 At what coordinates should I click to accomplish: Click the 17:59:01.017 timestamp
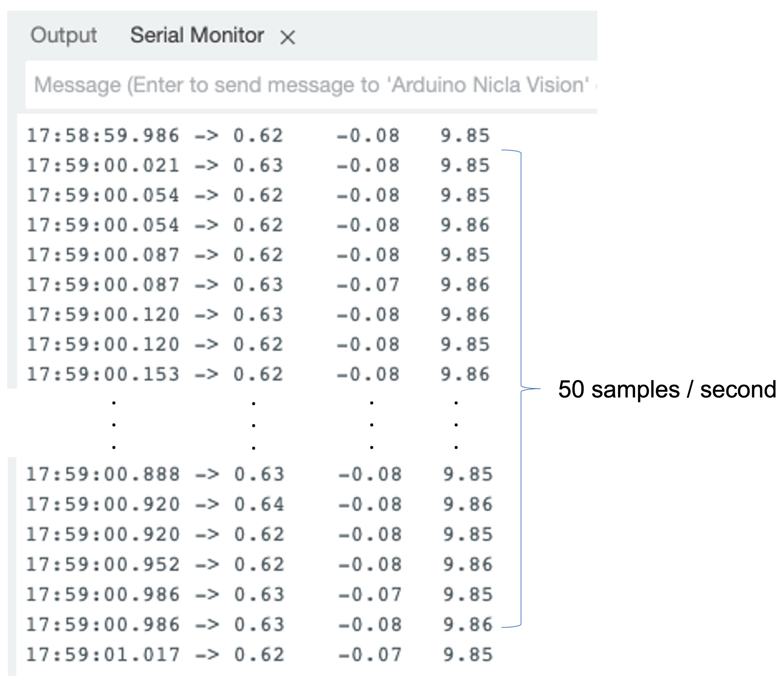(x=103, y=655)
